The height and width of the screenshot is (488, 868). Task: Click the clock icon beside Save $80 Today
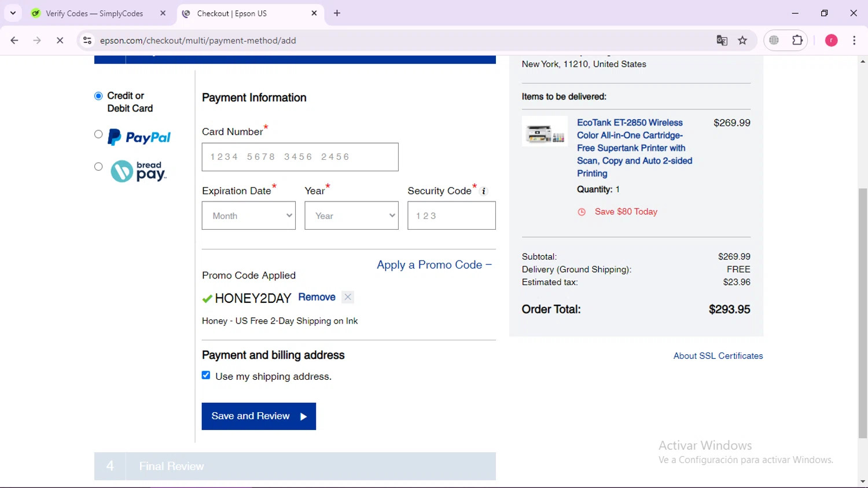click(x=582, y=212)
